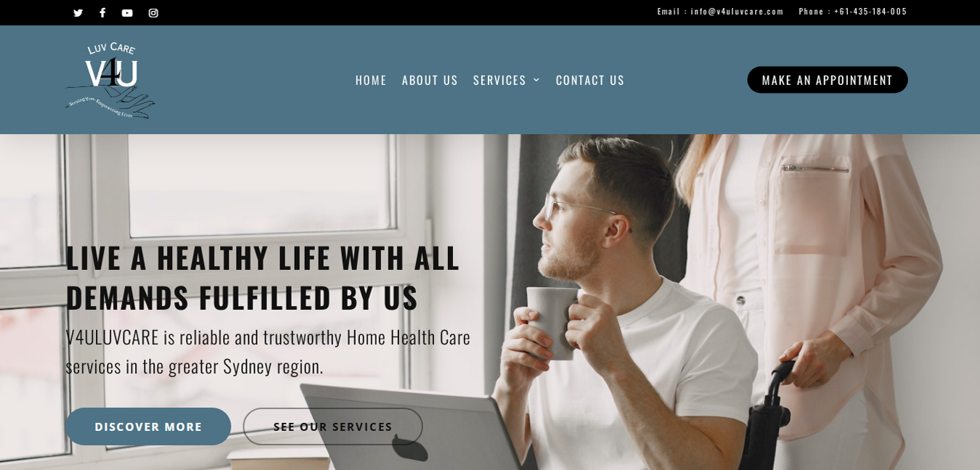Expand the Services dropdown chevron

(x=536, y=80)
